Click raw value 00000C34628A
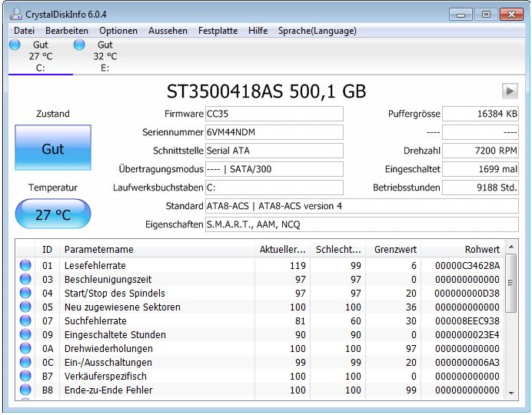Screen dimensions: 532x415 coord(467,265)
